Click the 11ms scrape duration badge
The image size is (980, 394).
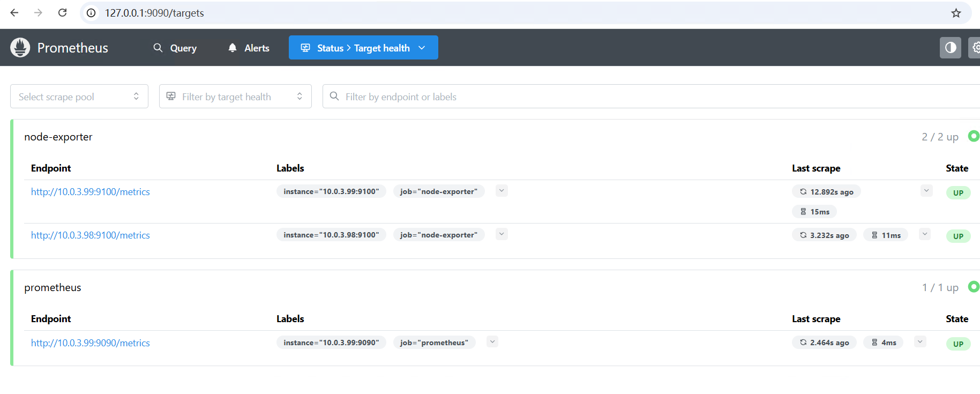[x=886, y=235]
